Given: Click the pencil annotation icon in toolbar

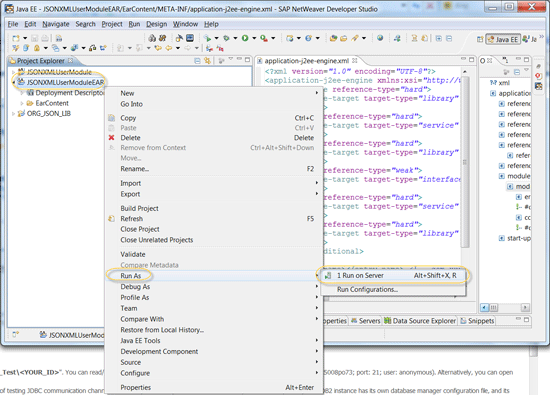Looking at the screenshot, I should (355, 38).
